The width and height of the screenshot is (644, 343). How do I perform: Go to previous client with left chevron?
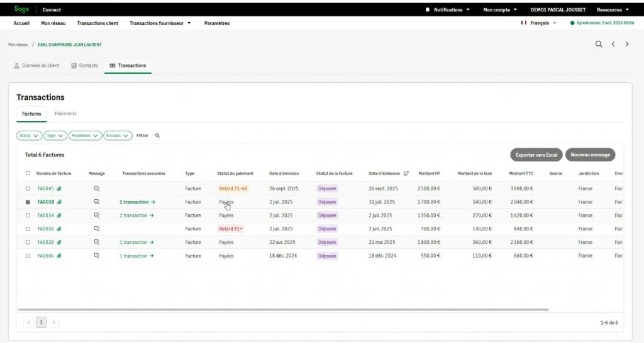tap(613, 45)
